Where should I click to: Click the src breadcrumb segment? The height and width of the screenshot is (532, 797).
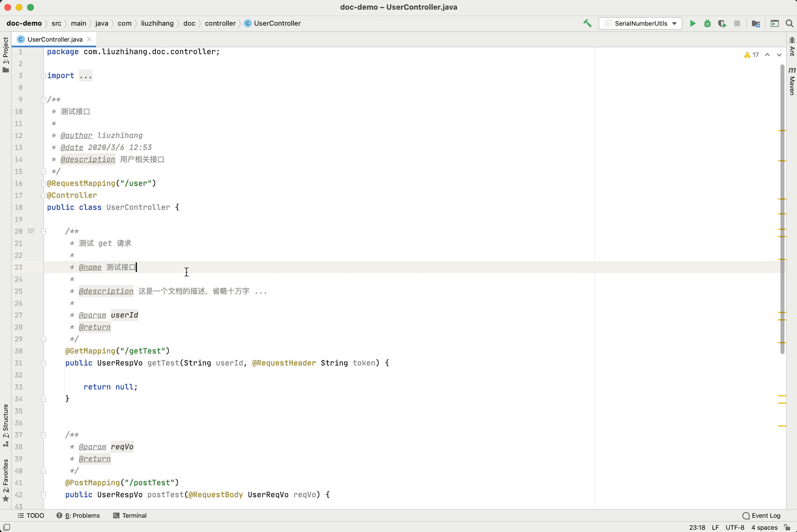click(x=56, y=23)
